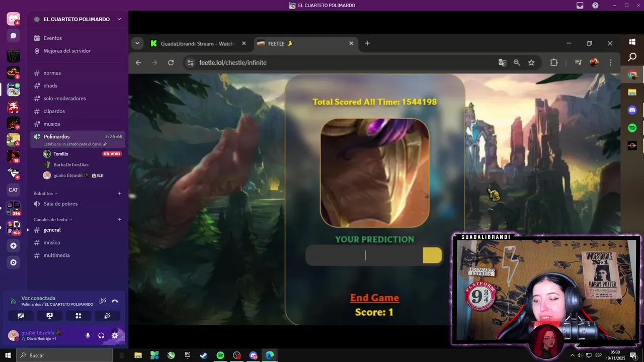Open the soundboard in voice panel
Viewport: 644px width, 362px height.
tap(107, 316)
